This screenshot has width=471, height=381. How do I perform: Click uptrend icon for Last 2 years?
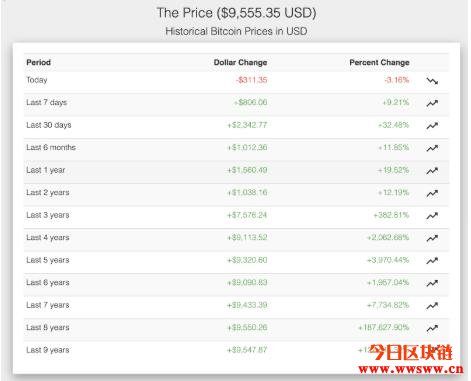coord(432,193)
